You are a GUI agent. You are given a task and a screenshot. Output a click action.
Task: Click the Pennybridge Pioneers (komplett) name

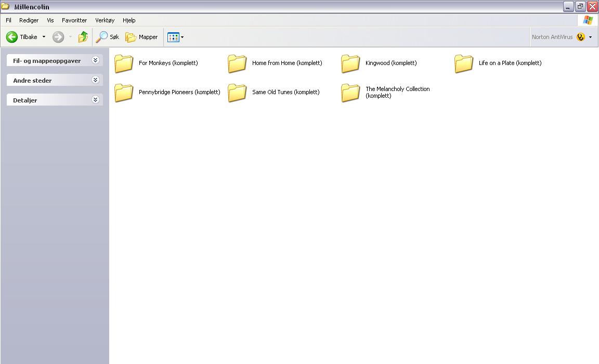[179, 92]
